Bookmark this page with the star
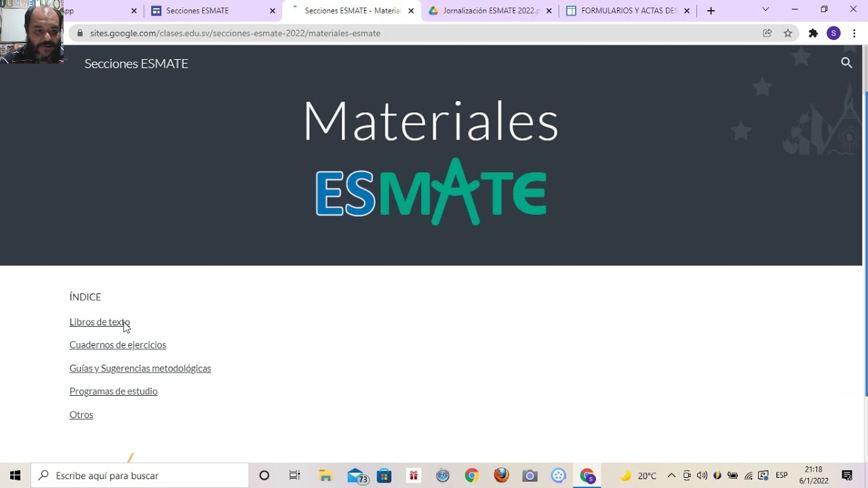This screenshot has height=488, width=868. (x=788, y=33)
